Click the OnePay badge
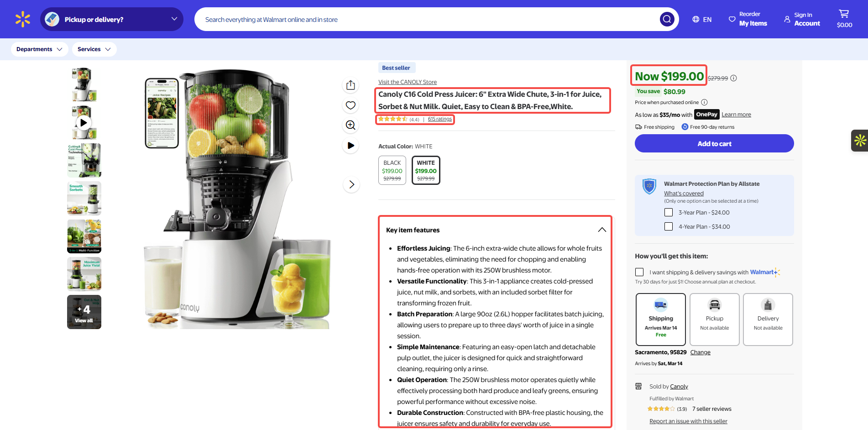 pos(706,114)
